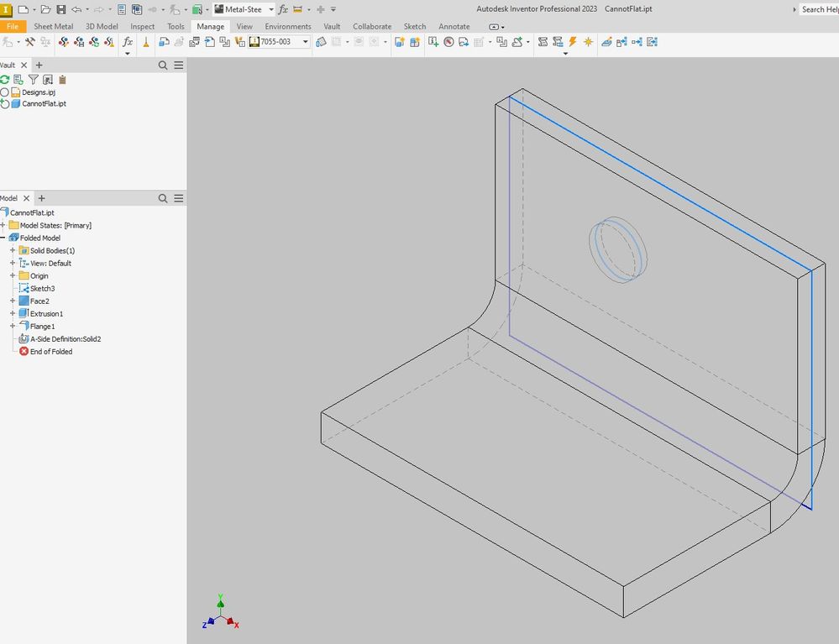Viewport: 839px width, 644px height.
Task: Click the Undo arrow in quick access toolbar
Action: (x=76, y=9)
